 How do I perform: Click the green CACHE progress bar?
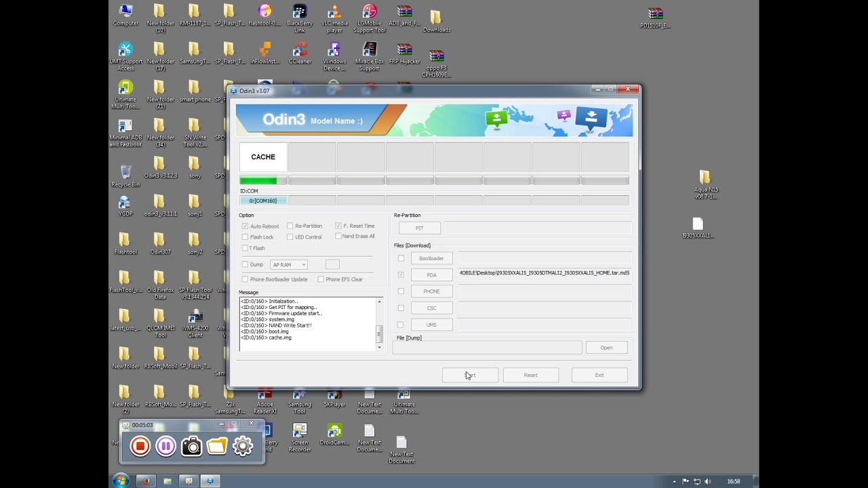click(x=263, y=180)
